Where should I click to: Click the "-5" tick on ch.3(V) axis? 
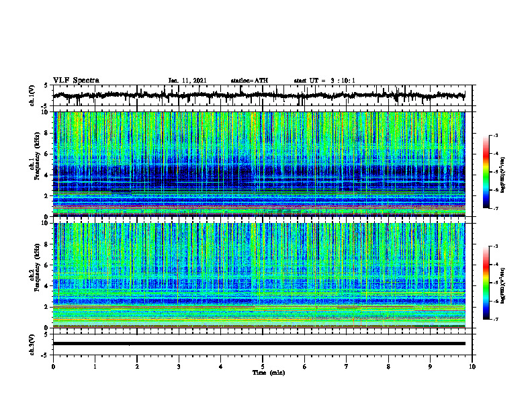[44, 355]
